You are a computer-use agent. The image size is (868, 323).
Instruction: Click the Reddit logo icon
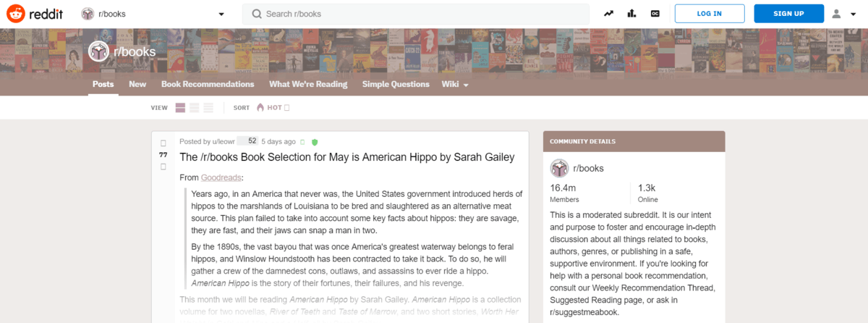tap(16, 13)
